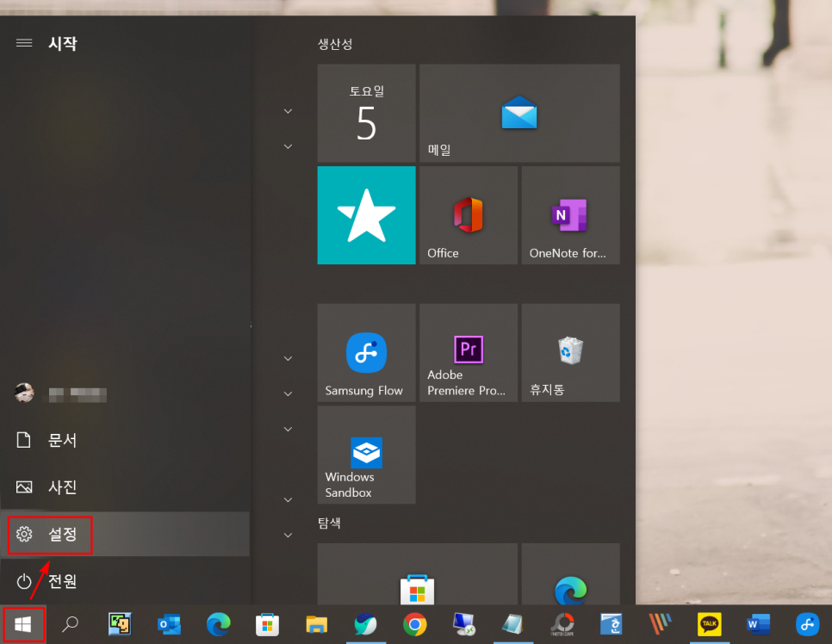
Task: Open the Edge tile under 탐색
Action: (570, 574)
